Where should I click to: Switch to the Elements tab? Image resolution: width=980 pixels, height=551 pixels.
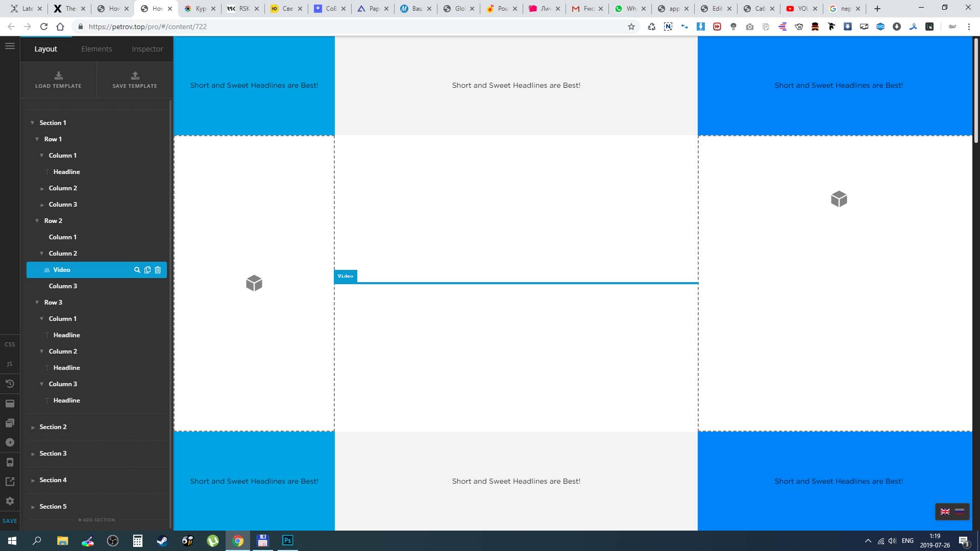(96, 49)
